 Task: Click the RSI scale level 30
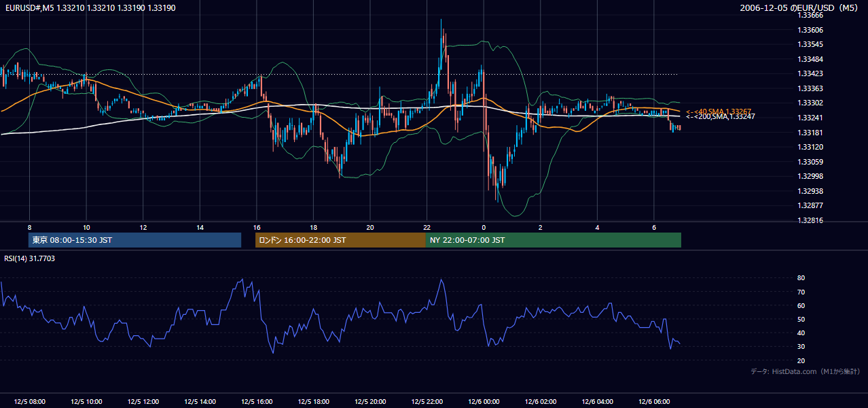pyautogui.click(x=801, y=347)
